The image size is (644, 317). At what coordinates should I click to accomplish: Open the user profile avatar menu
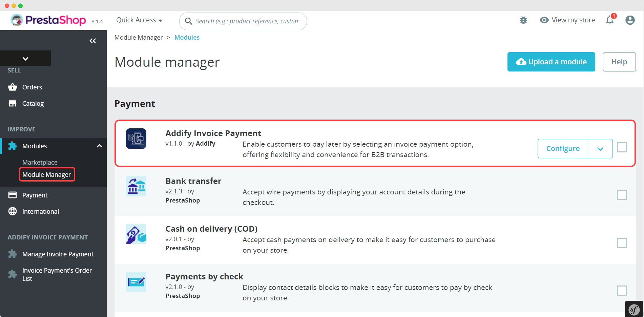coord(630,20)
